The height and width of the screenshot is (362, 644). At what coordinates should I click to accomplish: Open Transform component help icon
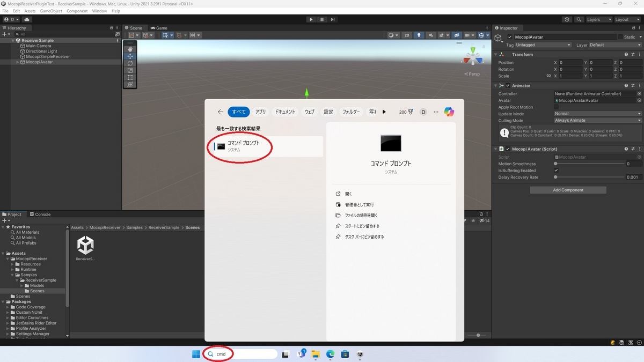[626, 54]
